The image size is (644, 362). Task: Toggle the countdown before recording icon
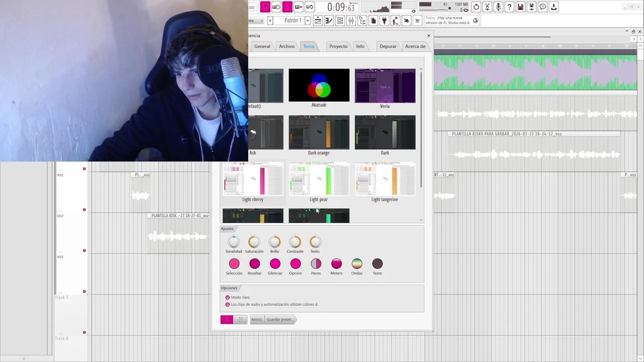pyautogui.click(x=287, y=7)
